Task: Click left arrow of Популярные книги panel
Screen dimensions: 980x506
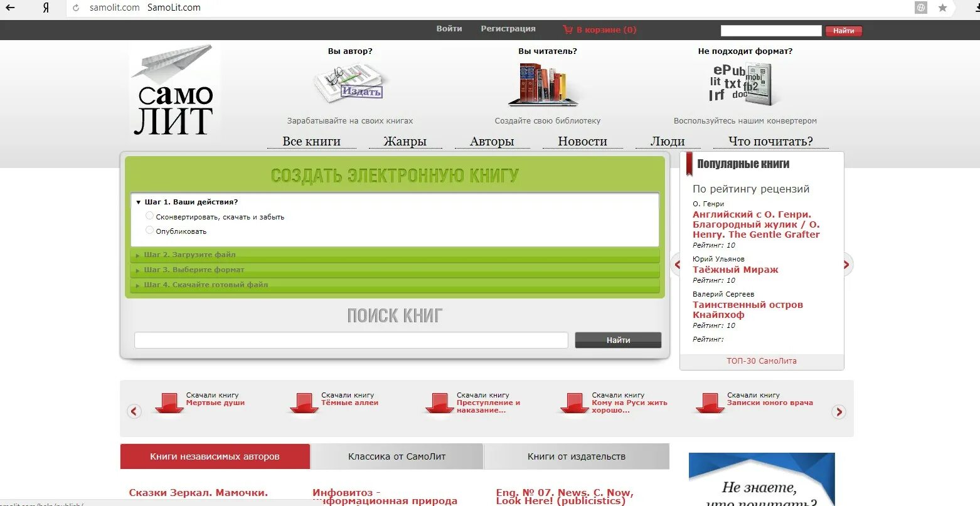Action: tap(676, 265)
